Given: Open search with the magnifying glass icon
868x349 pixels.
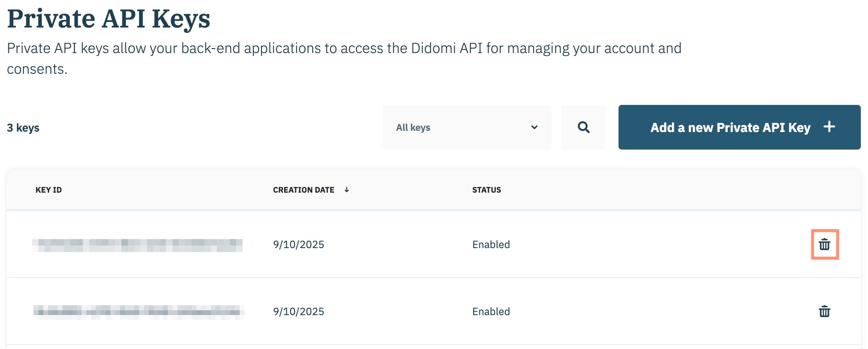Looking at the screenshot, I should 583,127.
